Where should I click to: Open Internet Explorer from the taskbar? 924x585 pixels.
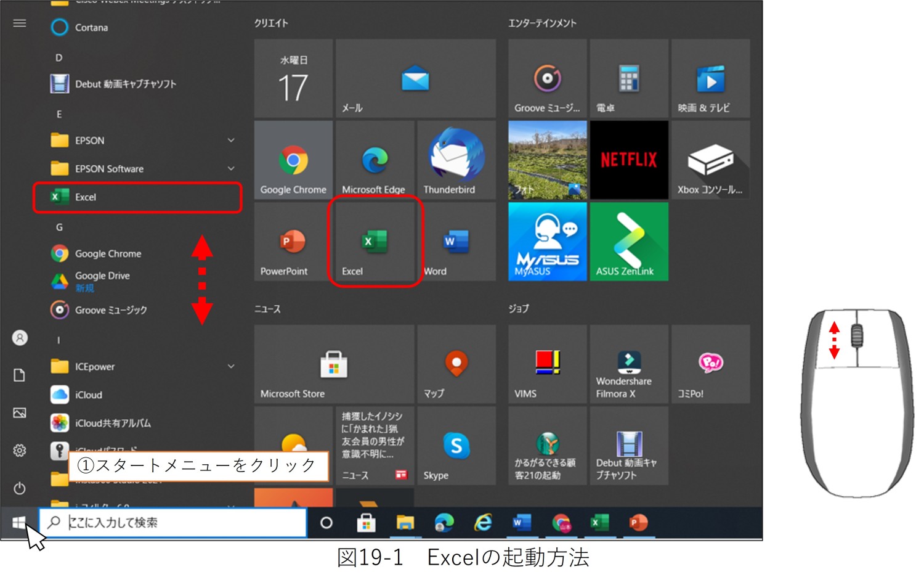pyautogui.click(x=484, y=523)
